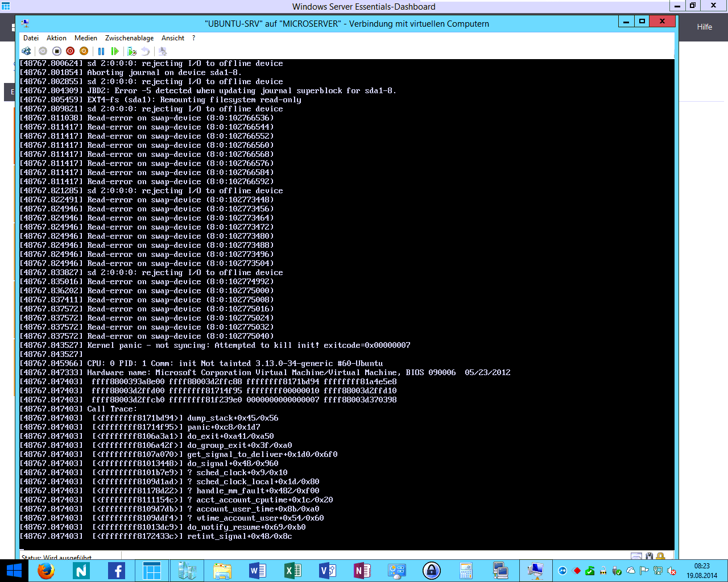Open the Windows Start button
Viewport: 728px width, 582px height.
14,571
